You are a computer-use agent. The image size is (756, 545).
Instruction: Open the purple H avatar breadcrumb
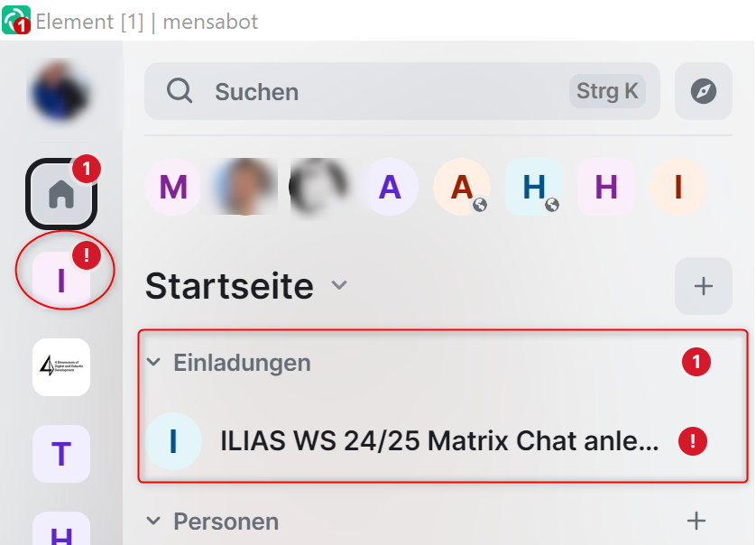tap(606, 187)
